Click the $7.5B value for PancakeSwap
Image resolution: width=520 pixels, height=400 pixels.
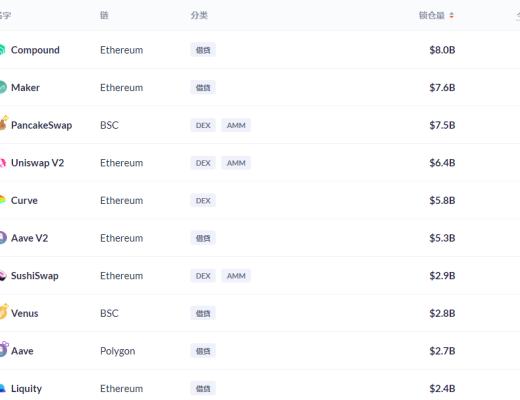point(442,125)
